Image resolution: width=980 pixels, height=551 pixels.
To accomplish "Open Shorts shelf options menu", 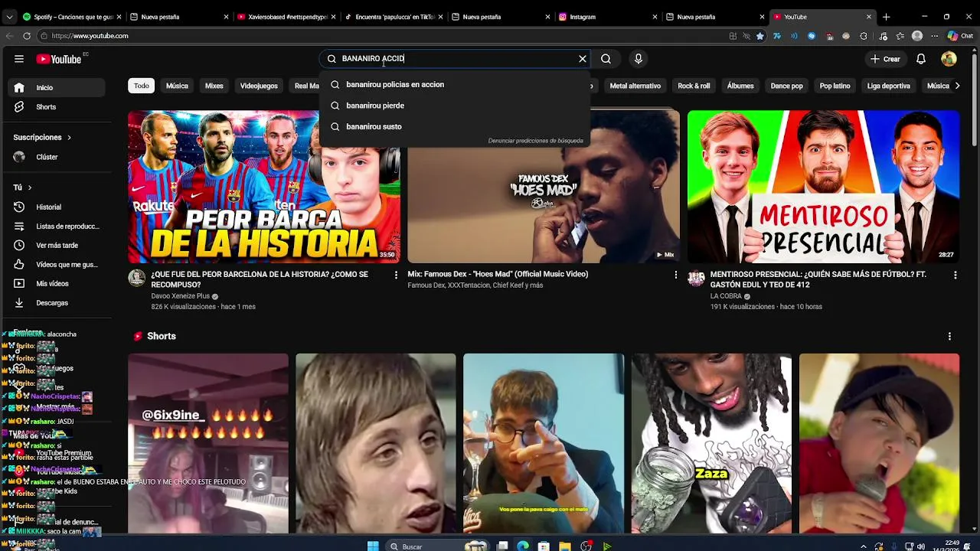I will click(x=949, y=336).
